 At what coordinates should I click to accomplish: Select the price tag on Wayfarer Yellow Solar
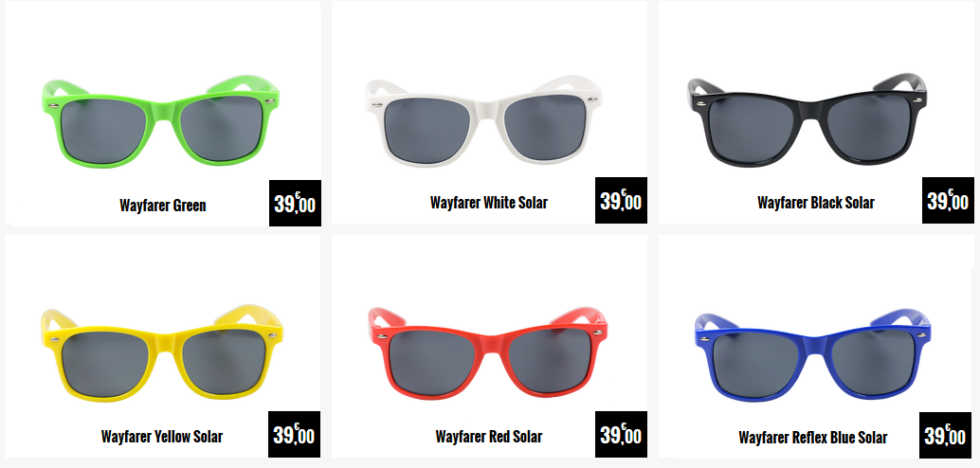click(295, 434)
